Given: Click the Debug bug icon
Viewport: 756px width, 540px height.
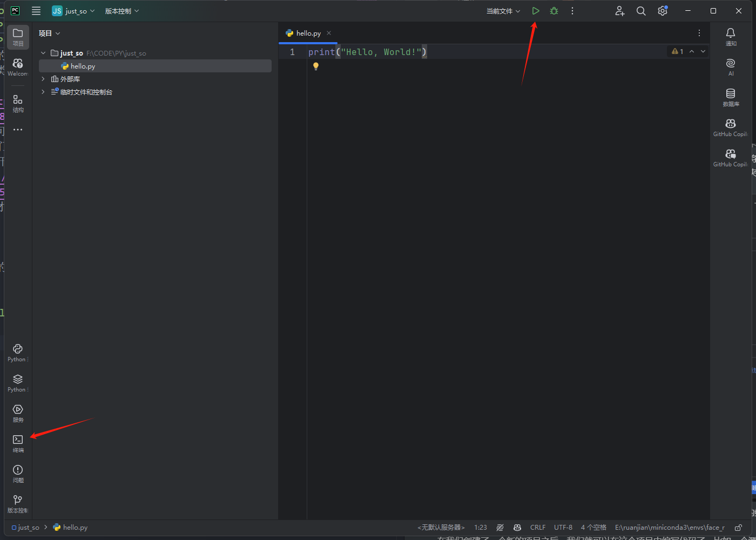Looking at the screenshot, I should tap(553, 11).
